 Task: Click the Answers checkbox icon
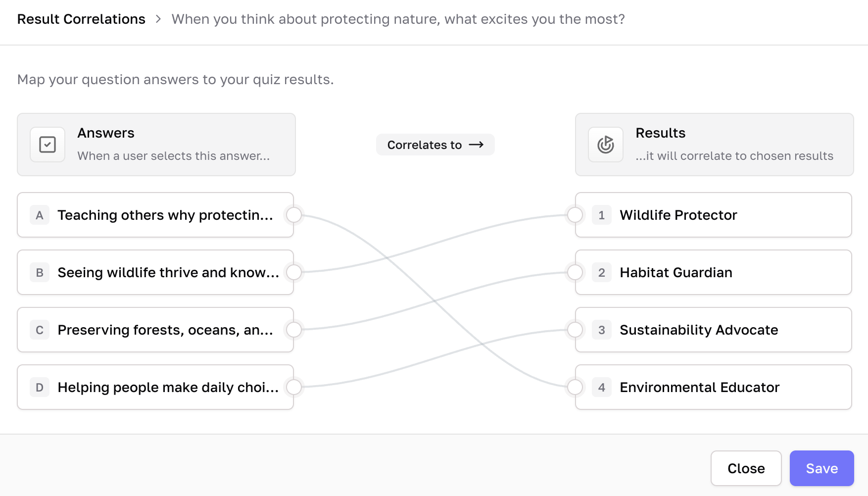[48, 145]
